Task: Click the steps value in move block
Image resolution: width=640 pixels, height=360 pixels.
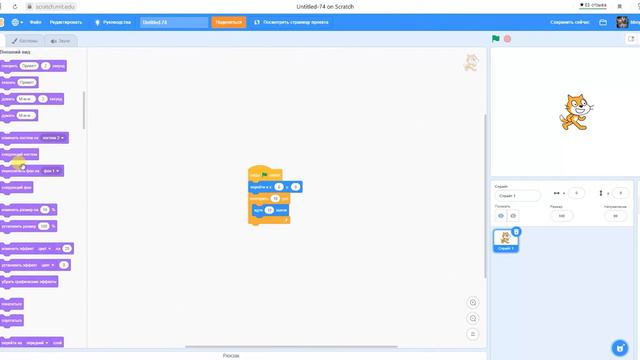Action: (269, 210)
